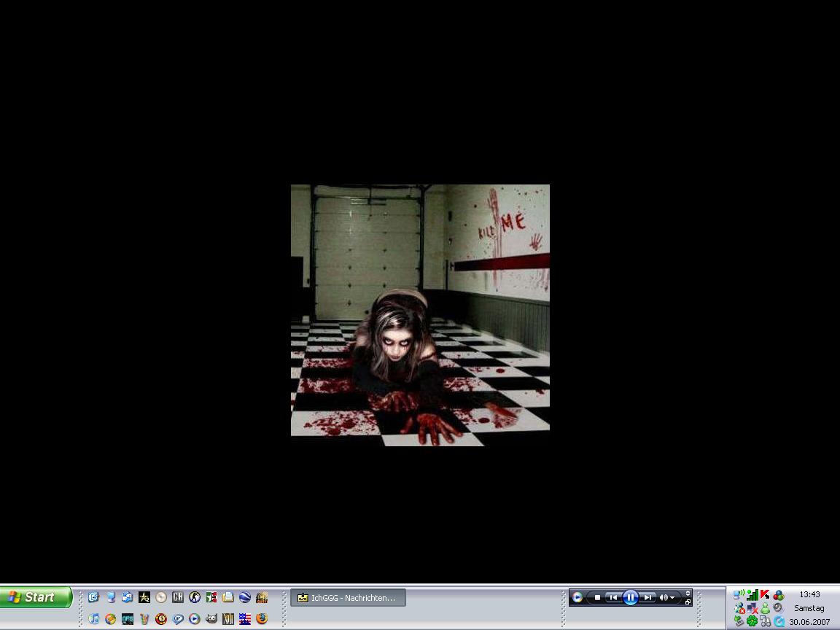Open ICQ green flower tray icon
Screen dimensions: 840x630
(752, 621)
